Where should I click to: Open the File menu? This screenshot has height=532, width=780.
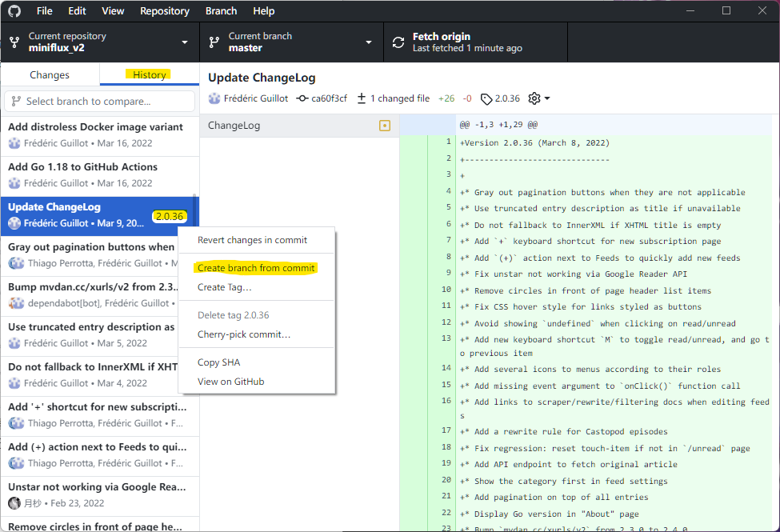[x=44, y=11]
